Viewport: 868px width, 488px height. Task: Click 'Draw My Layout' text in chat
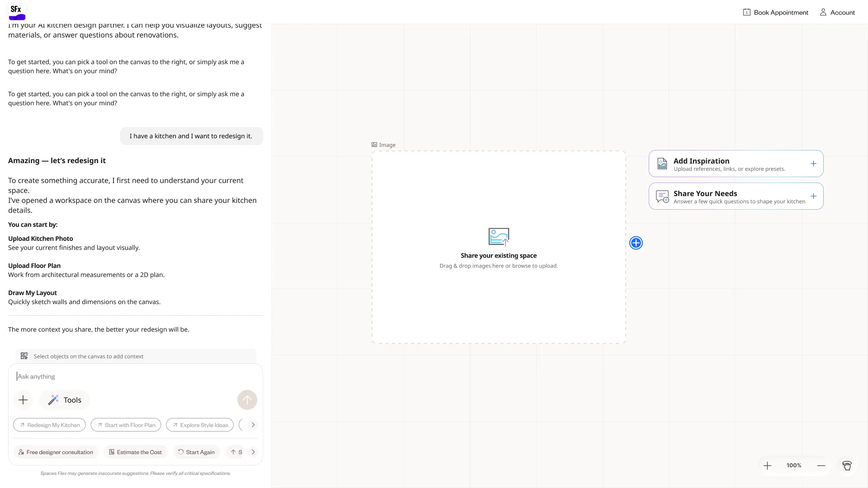coord(33,293)
